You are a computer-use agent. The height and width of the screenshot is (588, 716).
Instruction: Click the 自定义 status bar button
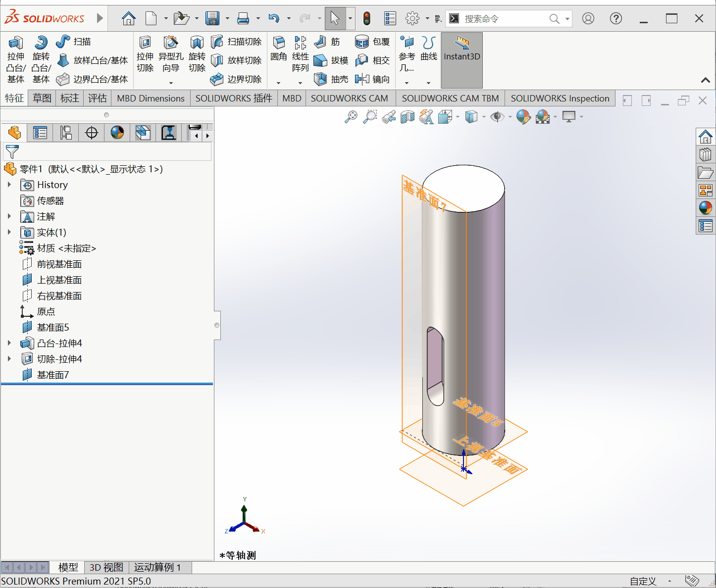click(x=643, y=581)
